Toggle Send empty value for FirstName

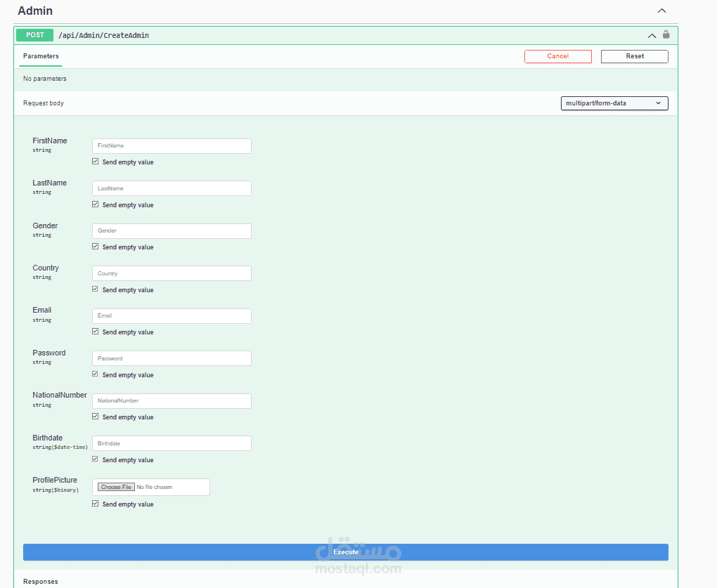coord(95,162)
